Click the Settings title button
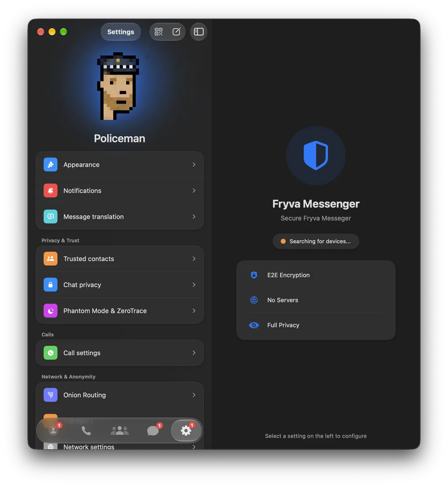 click(121, 32)
